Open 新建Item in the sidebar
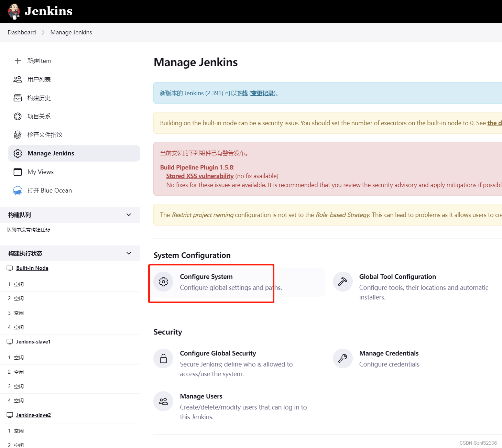Viewport: 502px width, 448px height. coord(74,61)
